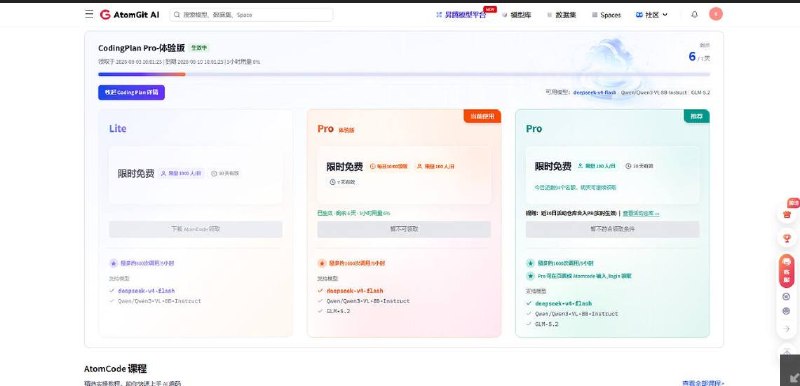Open the 查看活动仓库 link
This screenshot has height=386, width=800.
click(x=641, y=213)
